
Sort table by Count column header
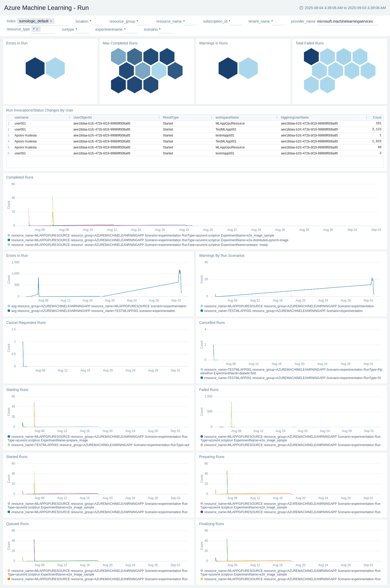[377, 117]
